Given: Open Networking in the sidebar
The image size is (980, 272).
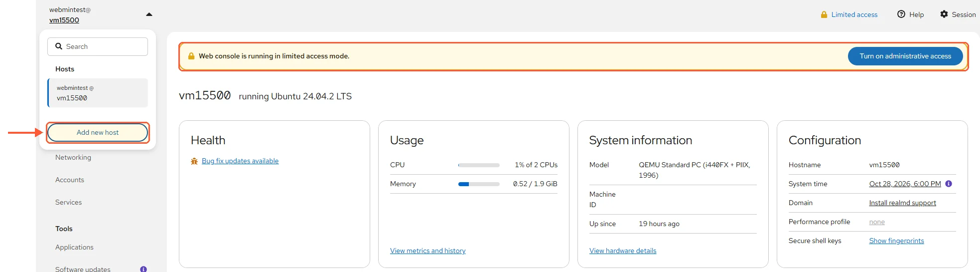Looking at the screenshot, I should click(73, 157).
